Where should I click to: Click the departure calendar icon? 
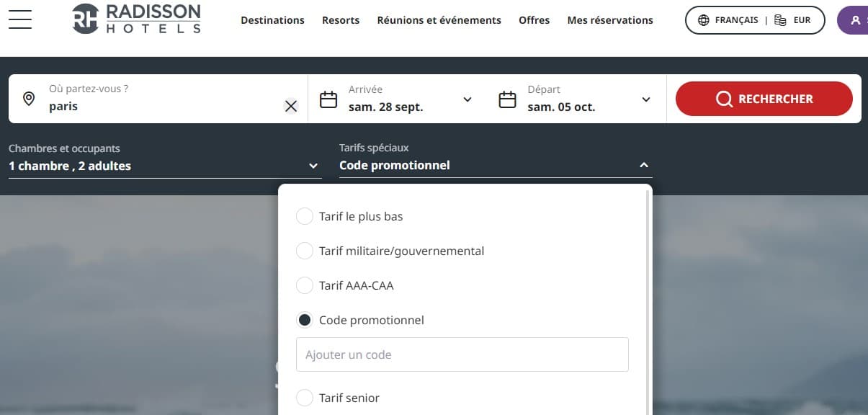508,99
